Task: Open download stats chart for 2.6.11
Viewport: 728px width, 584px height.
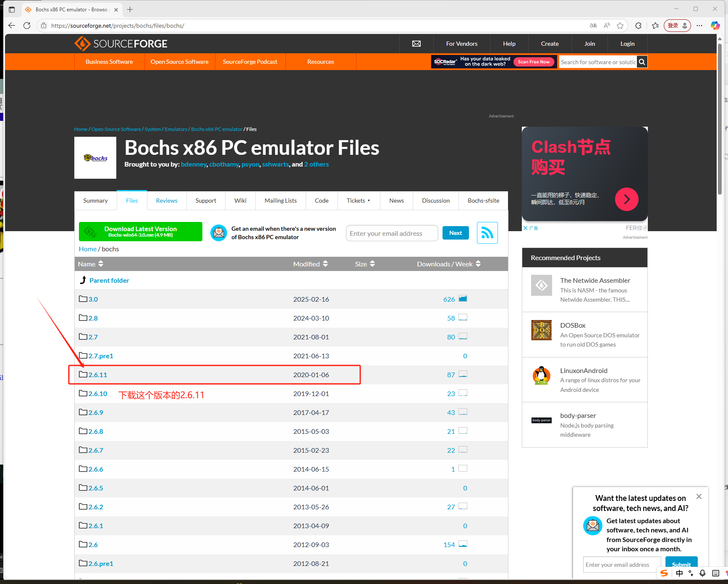Action: point(463,374)
